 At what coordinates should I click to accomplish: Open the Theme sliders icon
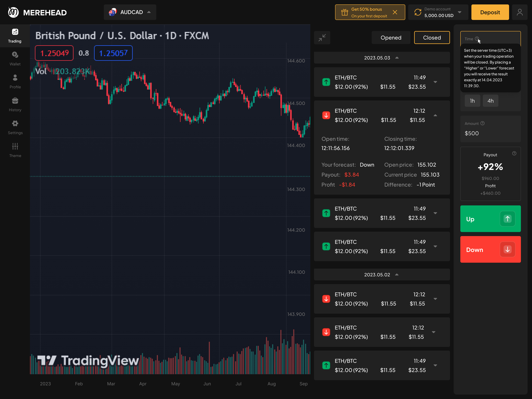click(15, 150)
